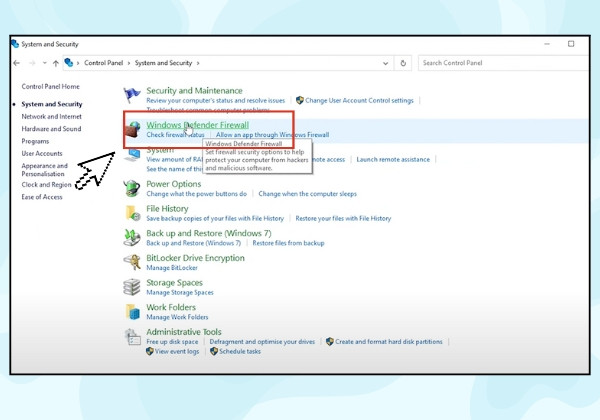Click the Control Panel icon in address bar

[x=69, y=63]
